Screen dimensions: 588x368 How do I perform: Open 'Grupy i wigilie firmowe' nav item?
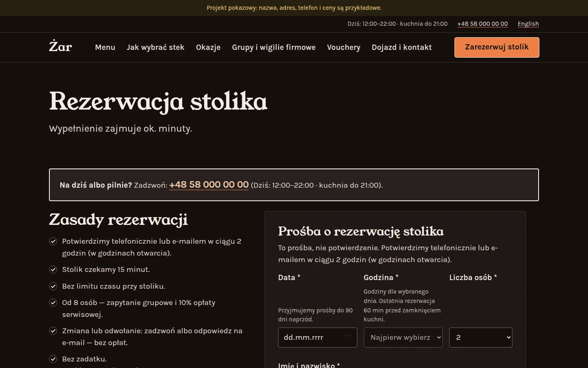coord(274,47)
